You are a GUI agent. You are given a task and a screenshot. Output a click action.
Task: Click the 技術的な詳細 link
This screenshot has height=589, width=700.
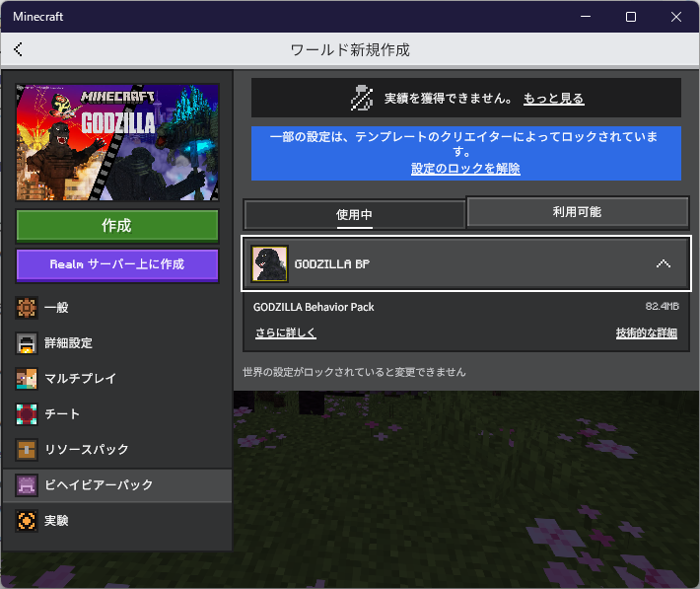tap(647, 332)
